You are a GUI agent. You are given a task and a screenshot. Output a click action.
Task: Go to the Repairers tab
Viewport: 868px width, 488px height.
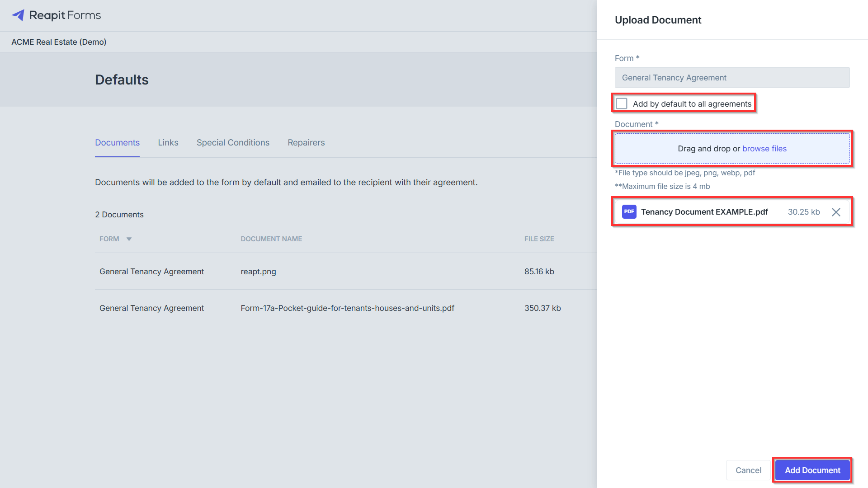306,143
